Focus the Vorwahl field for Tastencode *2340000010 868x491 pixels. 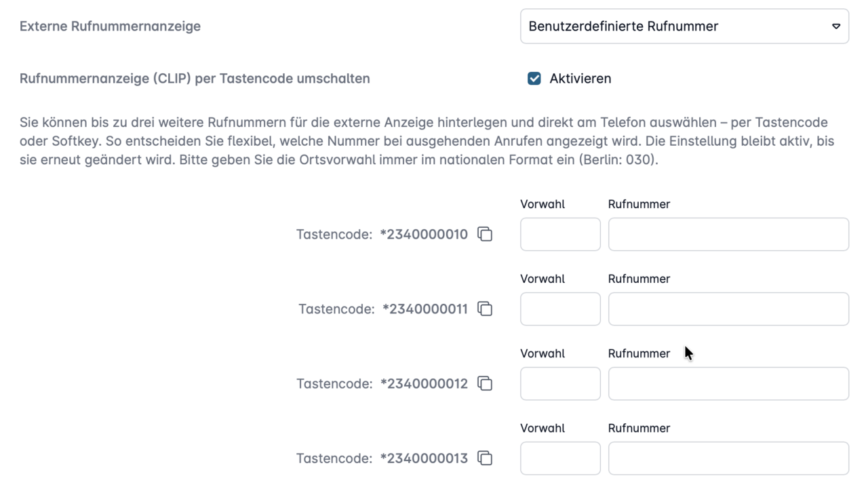click(x=560, y=234)
